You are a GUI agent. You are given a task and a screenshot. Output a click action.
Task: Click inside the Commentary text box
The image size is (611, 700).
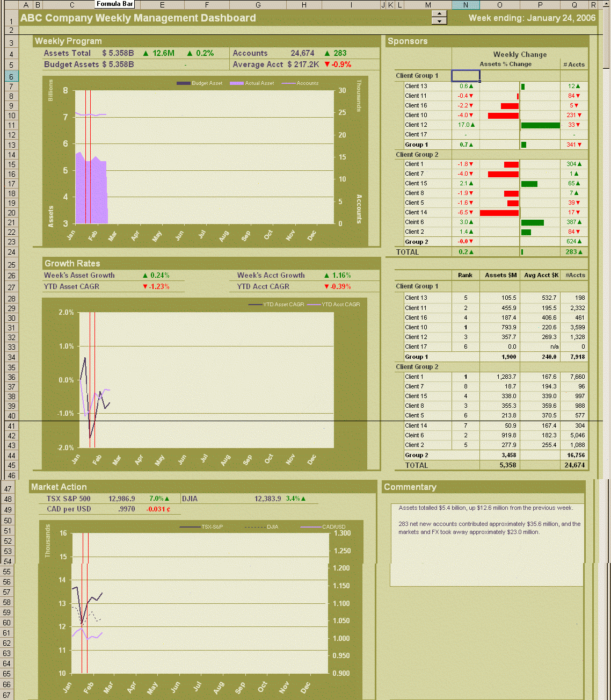pos(486,543)
